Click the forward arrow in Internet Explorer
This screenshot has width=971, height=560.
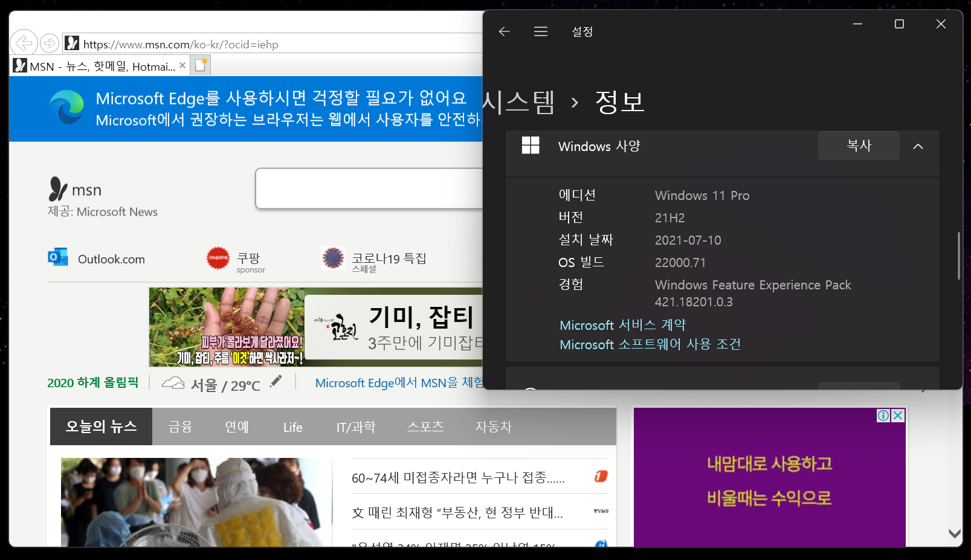pos(50,43)
